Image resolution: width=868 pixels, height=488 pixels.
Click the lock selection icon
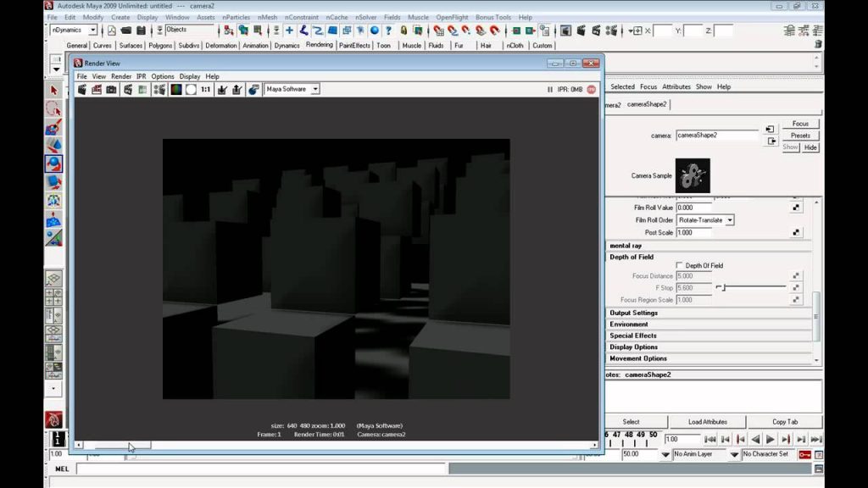403,30
